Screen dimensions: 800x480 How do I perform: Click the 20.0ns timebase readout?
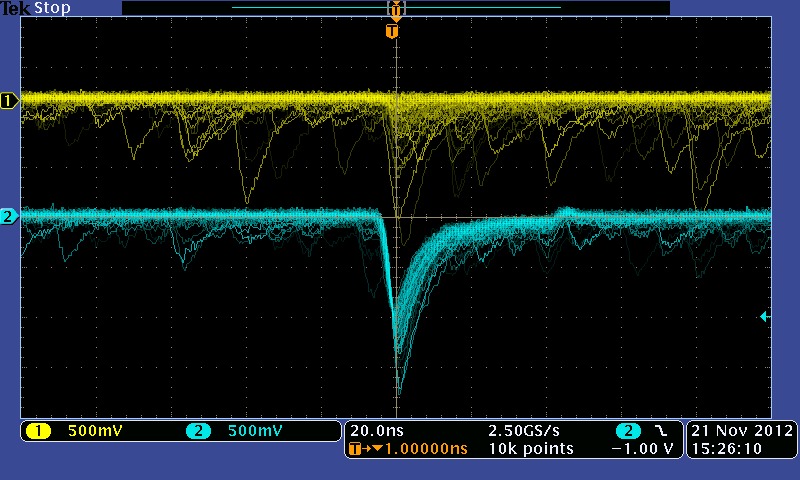pyautogui.click(x=377, y=431)
